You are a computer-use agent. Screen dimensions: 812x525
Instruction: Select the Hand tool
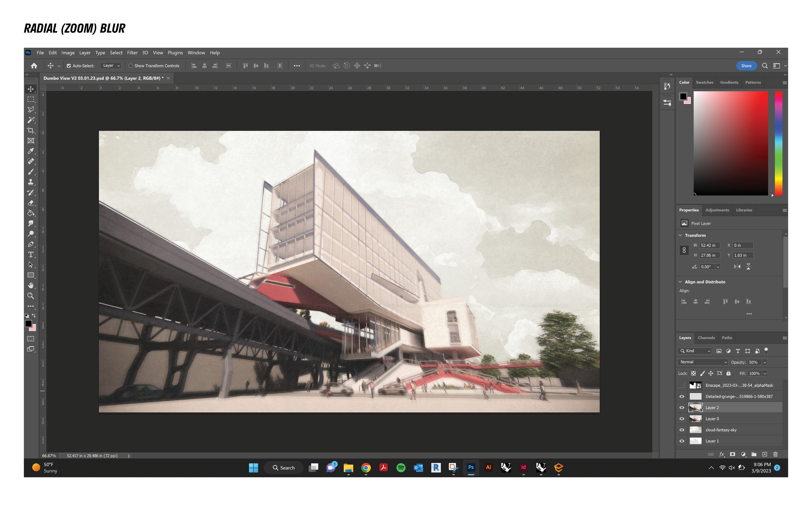click(x=31, y=285)
